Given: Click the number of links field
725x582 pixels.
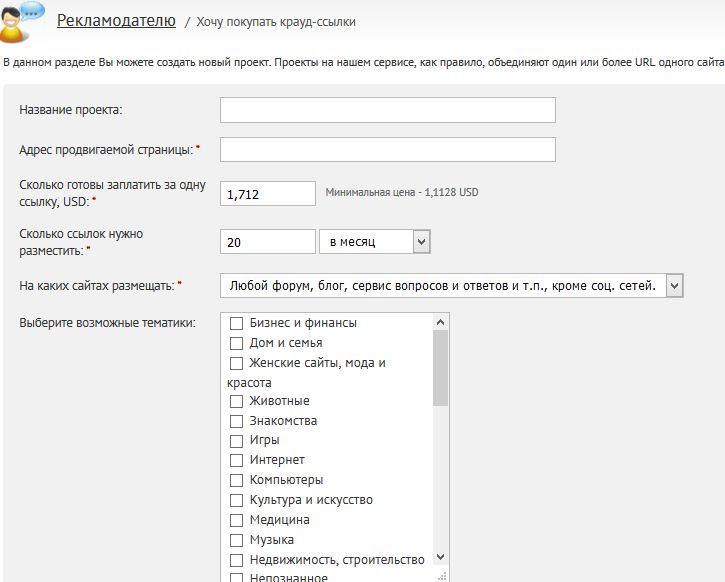Looking at the screenshot, I should [268, 241].
